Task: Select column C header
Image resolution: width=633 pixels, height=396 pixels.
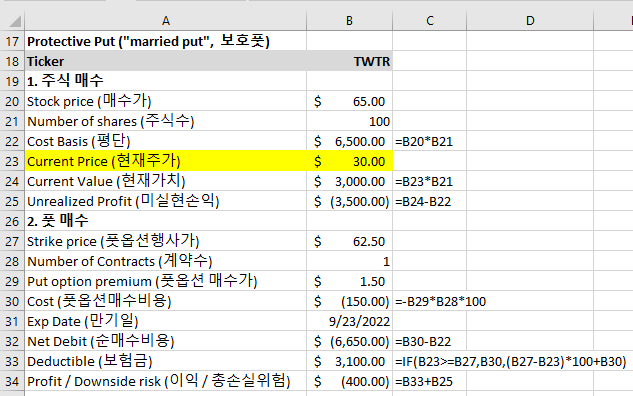Action: 430,21
